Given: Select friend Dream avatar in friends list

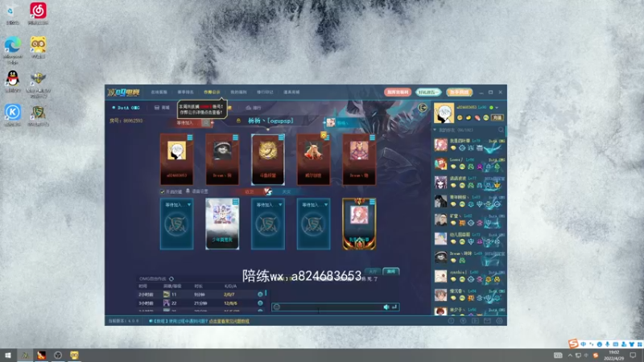Looking at the screenshot, I should 440,257.
